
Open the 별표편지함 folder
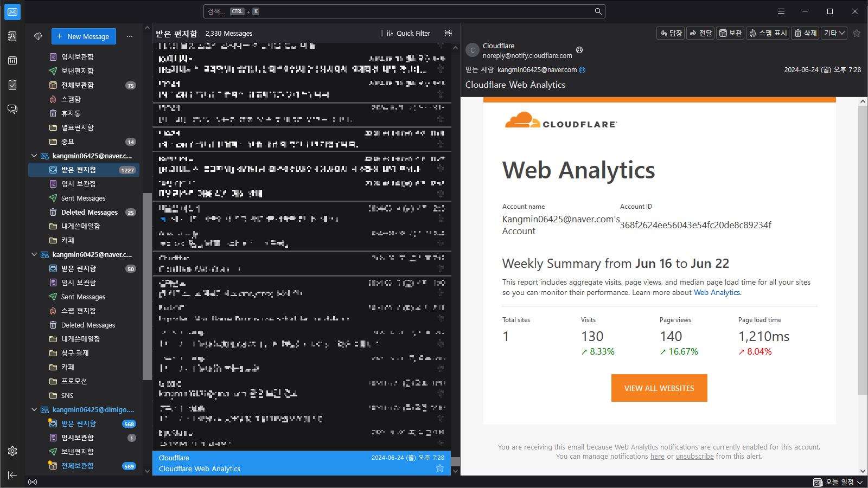point(84,127)
